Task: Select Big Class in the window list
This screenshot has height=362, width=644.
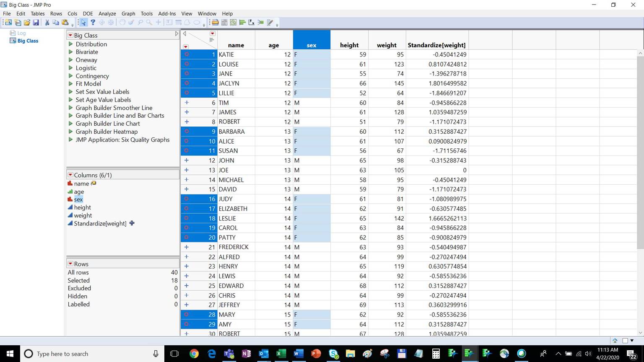Action: [28, 41]
